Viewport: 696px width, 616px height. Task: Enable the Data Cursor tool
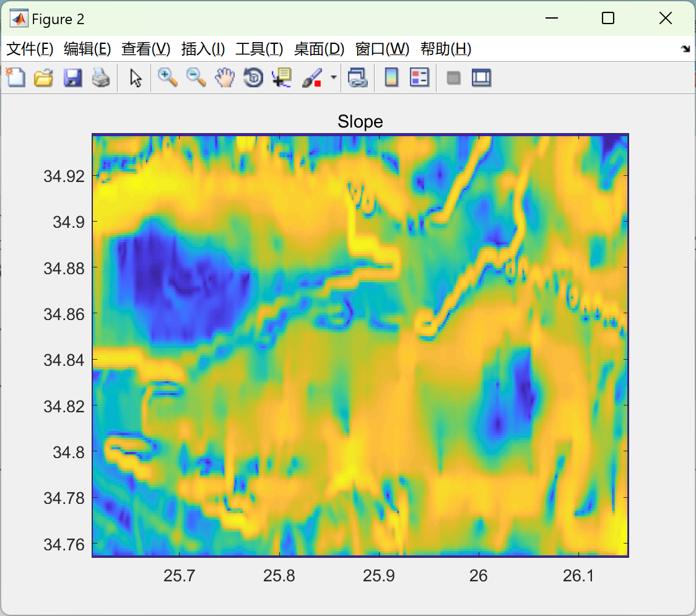[x=282, y=77]
